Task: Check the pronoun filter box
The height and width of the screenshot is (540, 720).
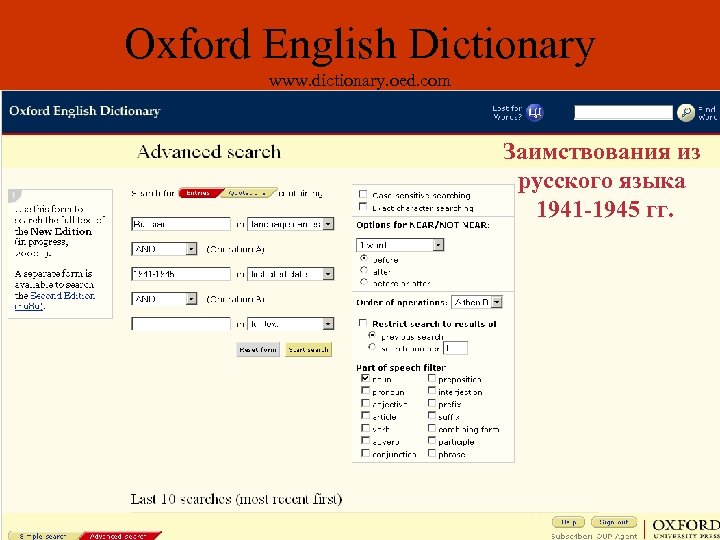Action: 365,391
